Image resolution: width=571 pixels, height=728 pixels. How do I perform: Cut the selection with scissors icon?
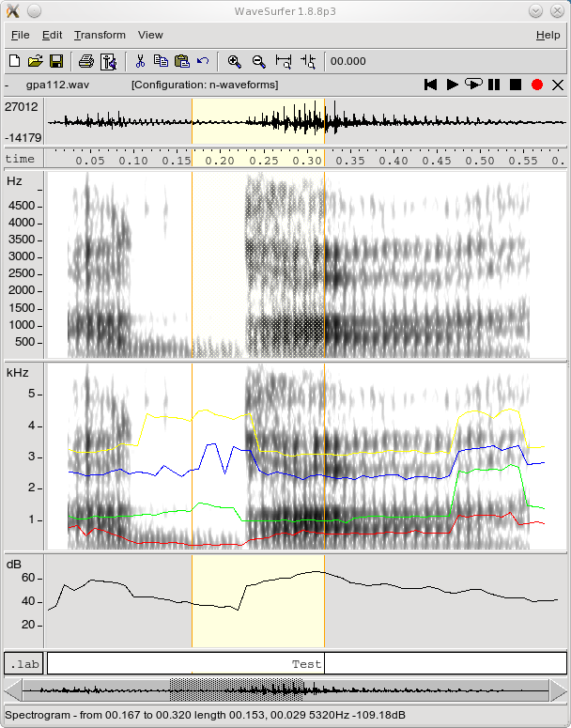coord(140,61)
